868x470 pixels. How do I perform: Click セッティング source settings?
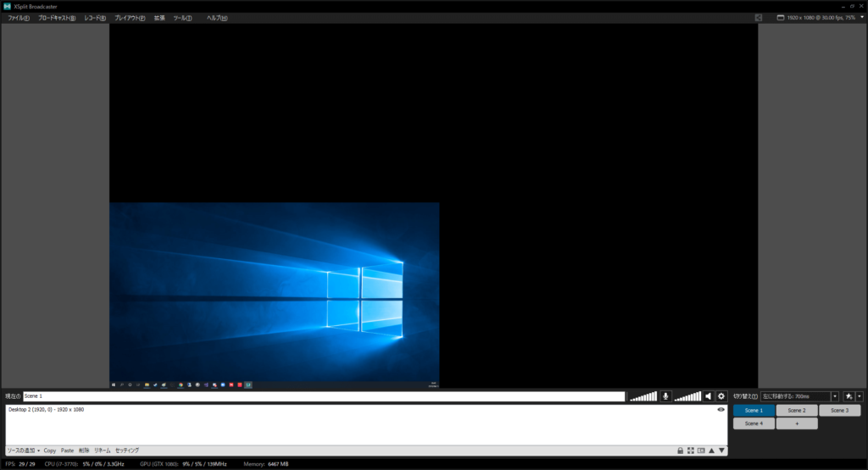[x=127, y=451]
